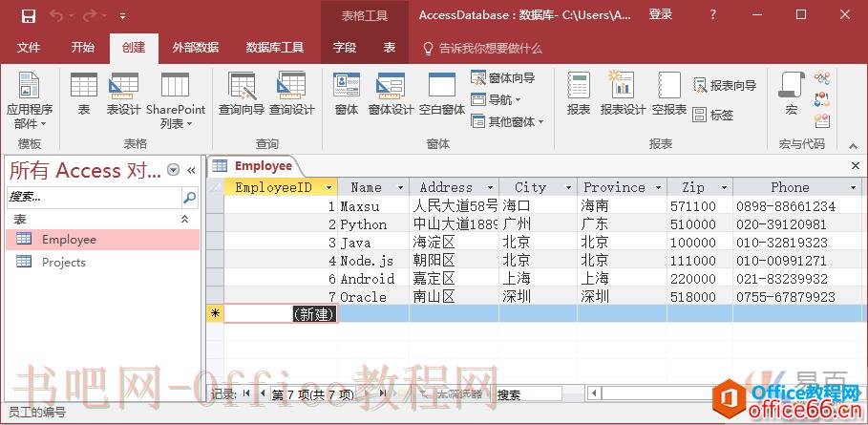Click the cell containing Maxsu
The height and width of the screenshot is (425, 868).
373,206
